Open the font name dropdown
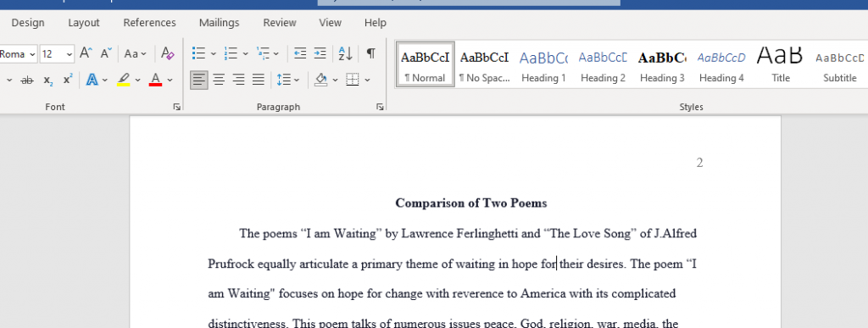The width and height of the screenshot is (868, 328). point(32,53)
